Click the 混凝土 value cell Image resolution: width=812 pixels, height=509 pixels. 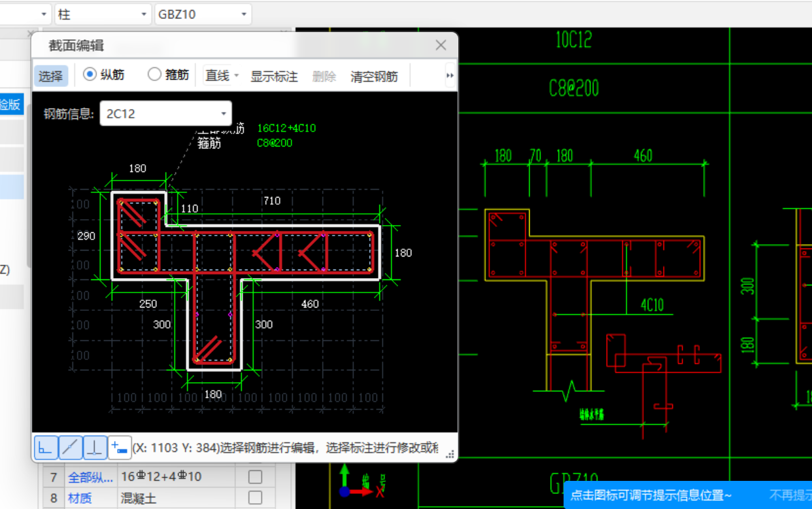(176, 498)
